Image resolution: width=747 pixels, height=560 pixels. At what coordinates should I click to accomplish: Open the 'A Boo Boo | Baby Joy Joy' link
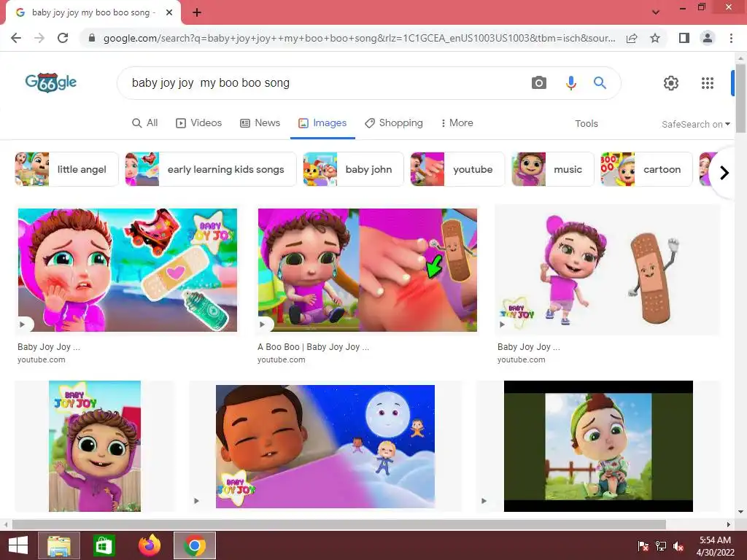(x=313, y=347)
